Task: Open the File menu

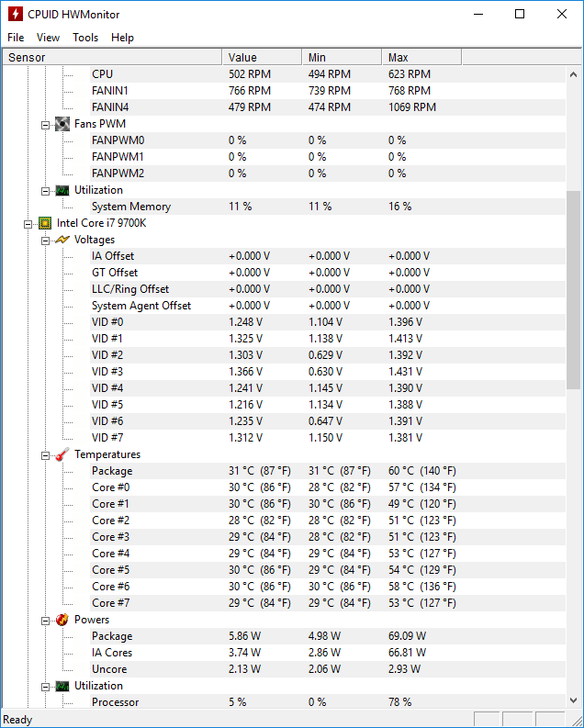Action: coord(16,38)
